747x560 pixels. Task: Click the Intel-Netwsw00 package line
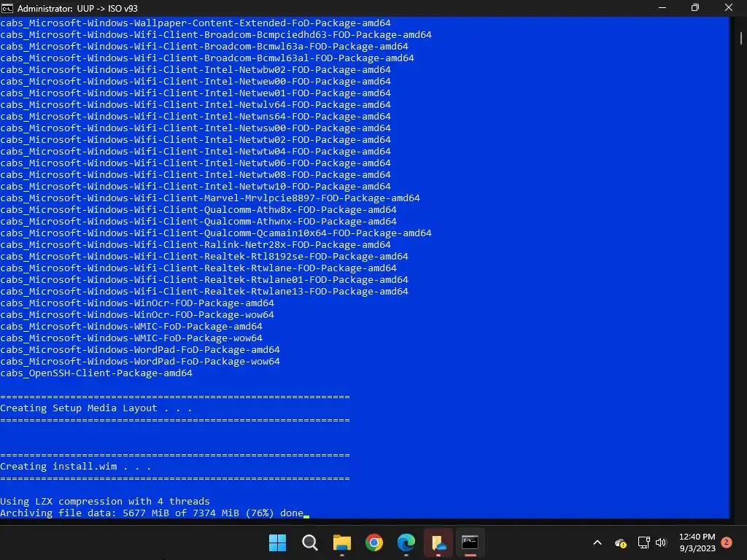196,128
